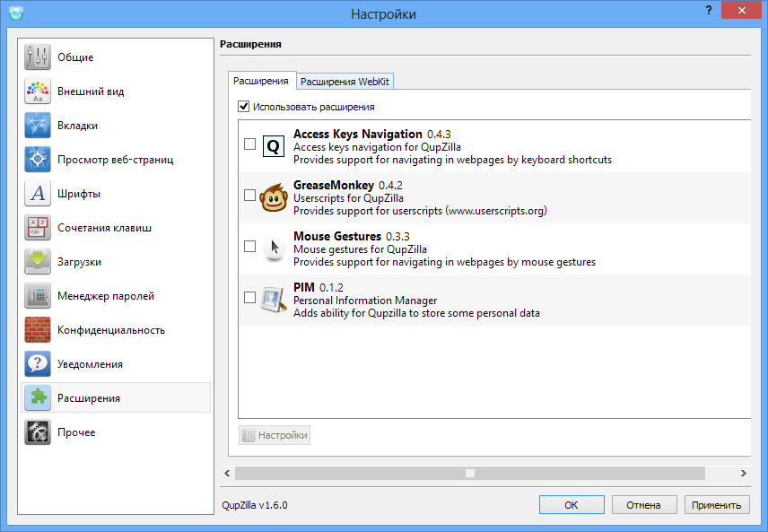Select the Просмотр веб-страниц label
The width and height of the screenshot is (768, 532).
pos(115,160)
